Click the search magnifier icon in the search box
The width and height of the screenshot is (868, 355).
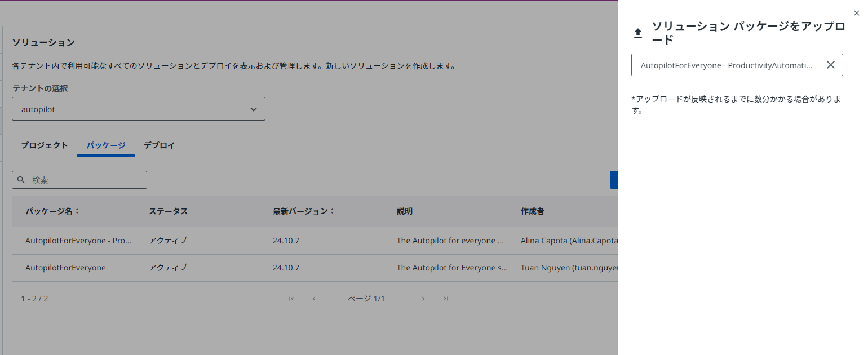tap(21, 180)
